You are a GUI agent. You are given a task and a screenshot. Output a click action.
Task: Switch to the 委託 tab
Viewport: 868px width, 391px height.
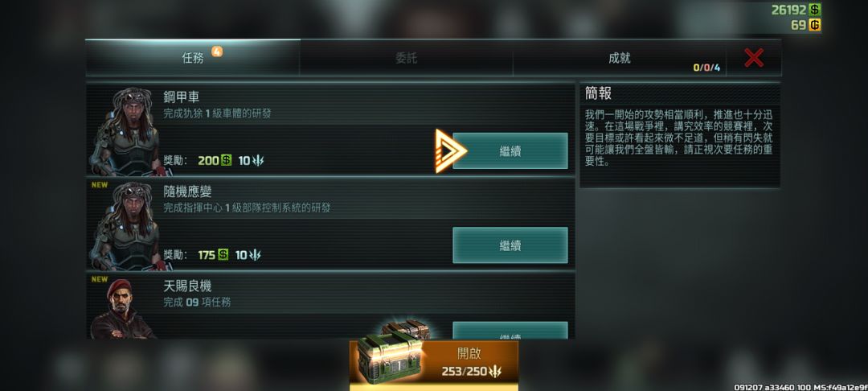click(407, 58)
